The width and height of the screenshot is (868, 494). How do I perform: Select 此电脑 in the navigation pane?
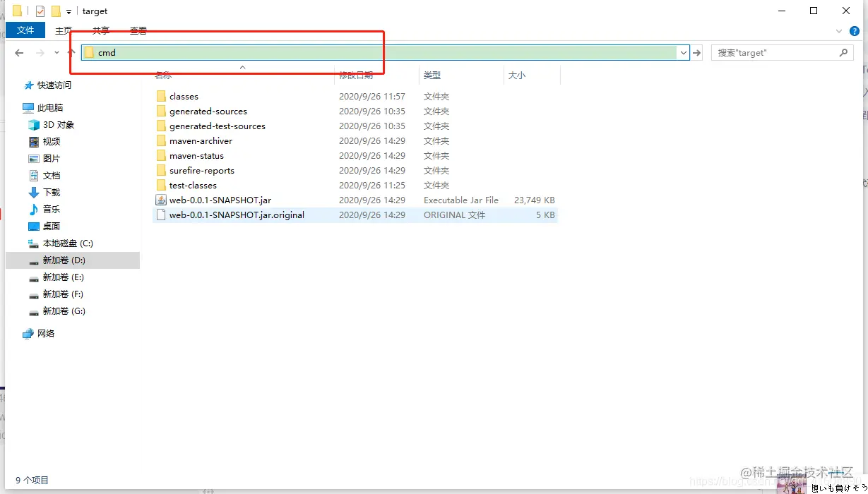click(50, 107)
